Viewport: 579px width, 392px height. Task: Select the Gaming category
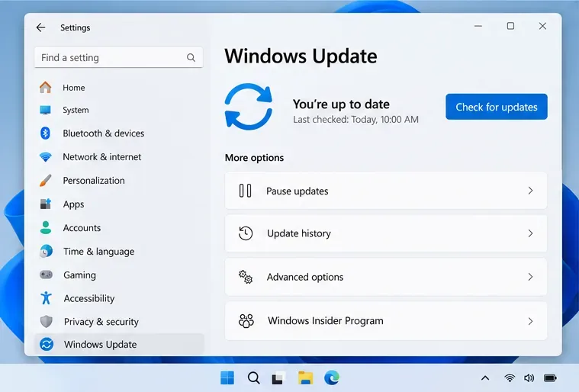point(119,275)
